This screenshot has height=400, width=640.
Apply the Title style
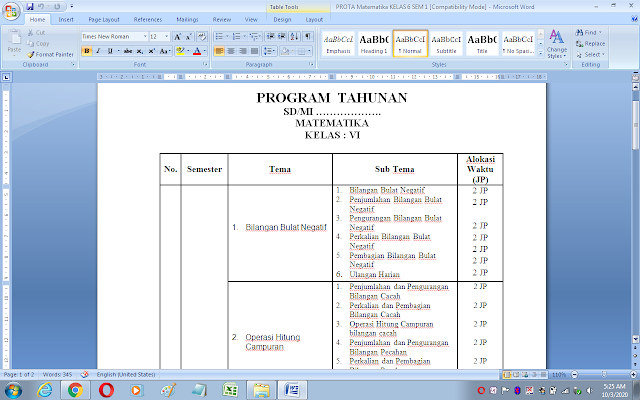[482, 43]
